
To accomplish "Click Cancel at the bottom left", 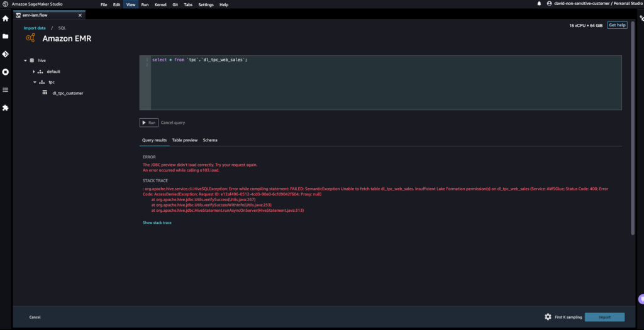I will (x=35, y=317).
